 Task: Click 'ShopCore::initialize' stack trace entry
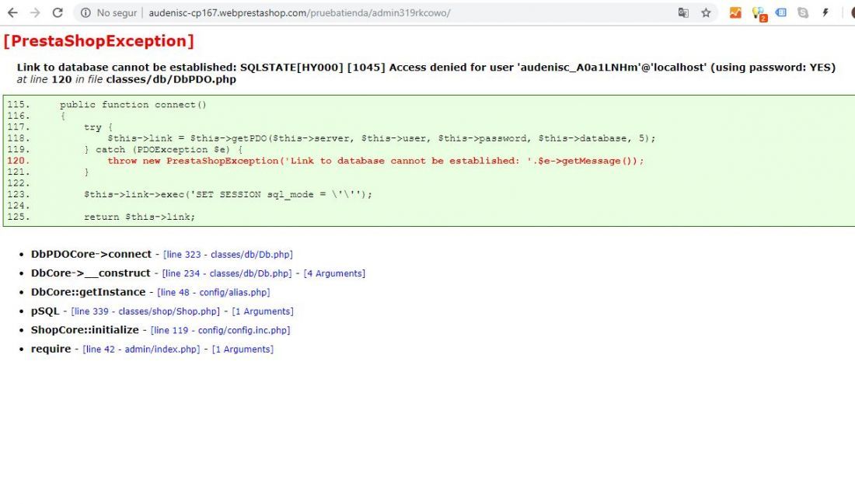point(85,330)
